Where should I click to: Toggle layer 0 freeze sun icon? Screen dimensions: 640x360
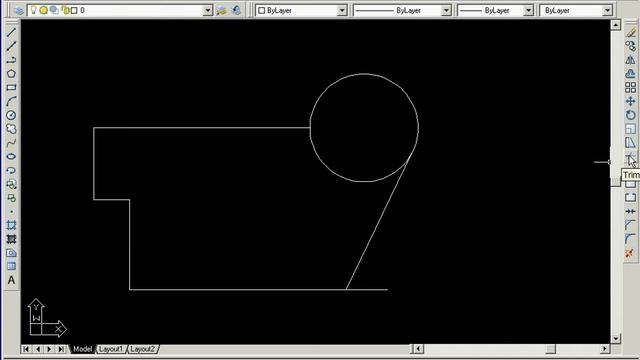pos(43,10)
